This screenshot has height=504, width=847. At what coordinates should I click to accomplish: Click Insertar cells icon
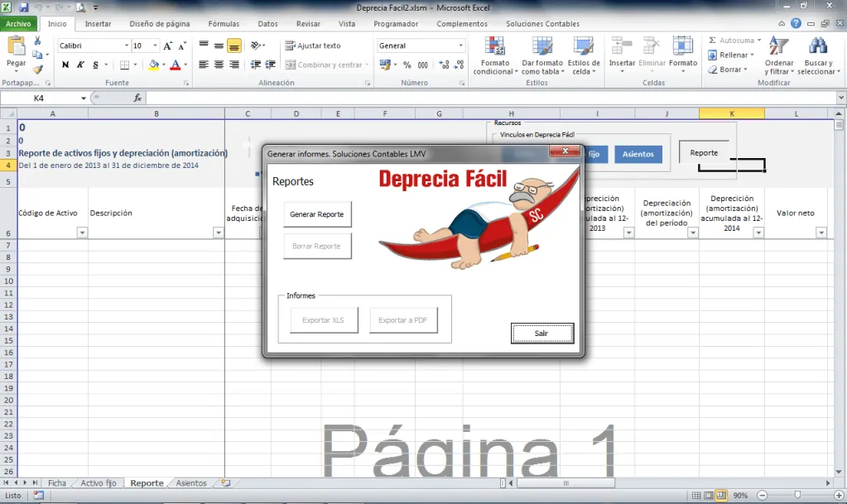pyautogui.click(x=622, y=46)
